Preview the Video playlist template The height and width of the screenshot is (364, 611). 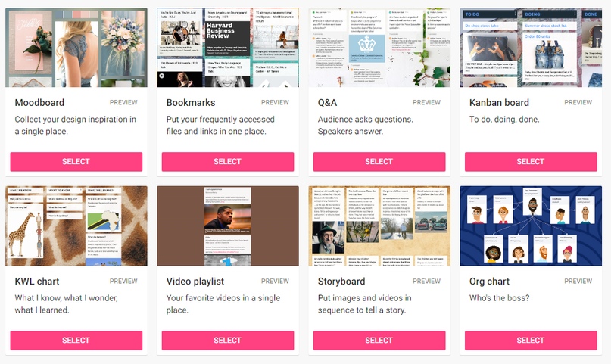pos(275,281)
